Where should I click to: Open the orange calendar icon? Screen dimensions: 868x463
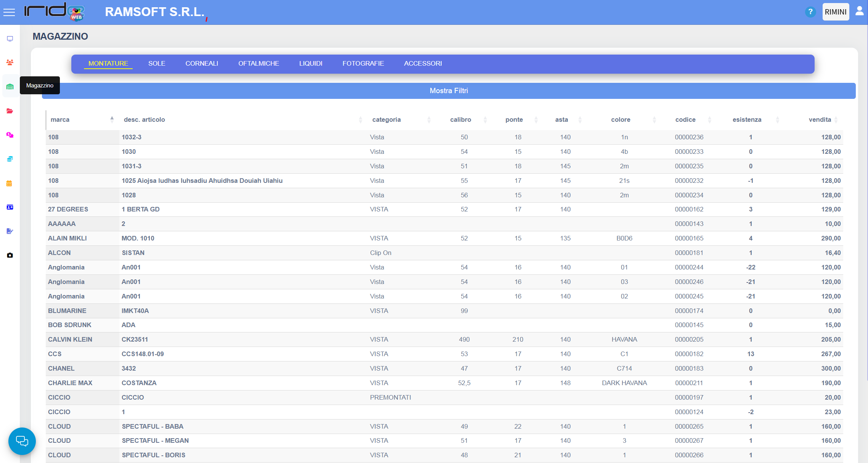[10, 183]
